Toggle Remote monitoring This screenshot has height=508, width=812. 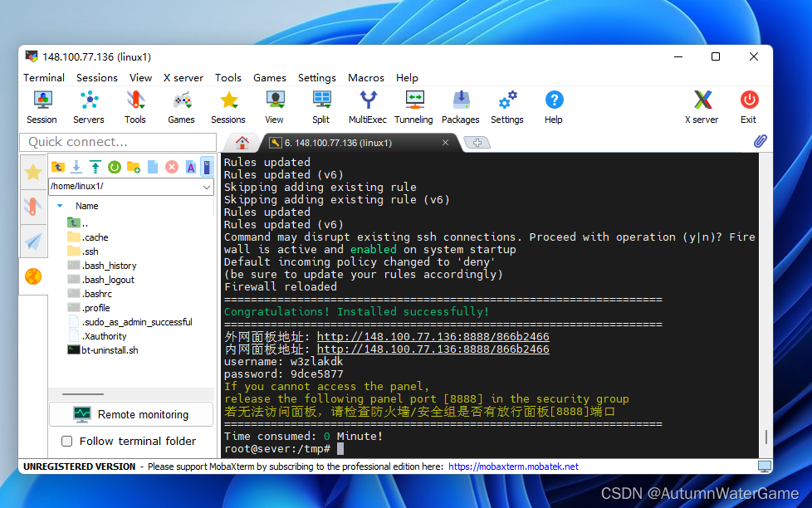[130, 413]
